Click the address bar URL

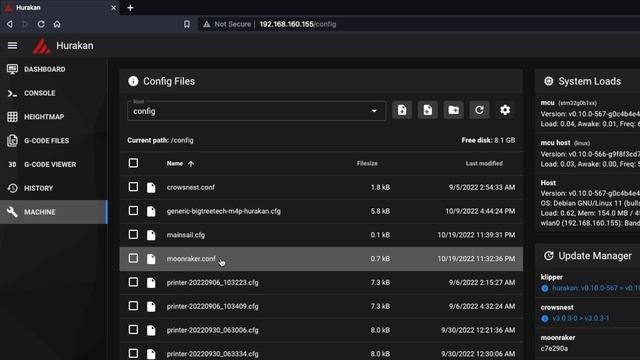[298, 24]
